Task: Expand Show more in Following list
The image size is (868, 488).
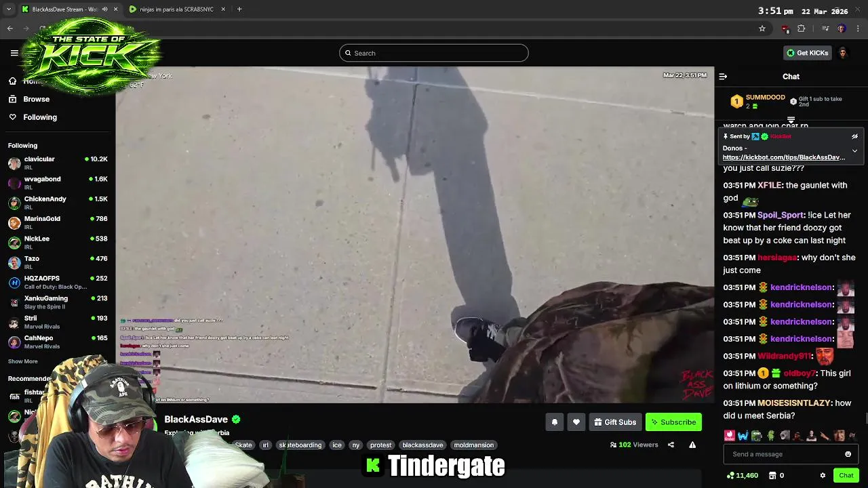Action: click(23, 361)
